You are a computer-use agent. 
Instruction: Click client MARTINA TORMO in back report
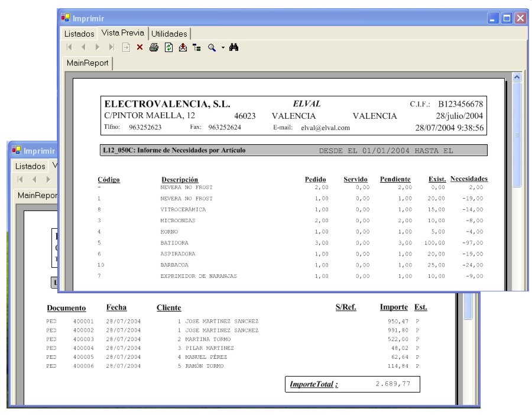pos(207,339)
